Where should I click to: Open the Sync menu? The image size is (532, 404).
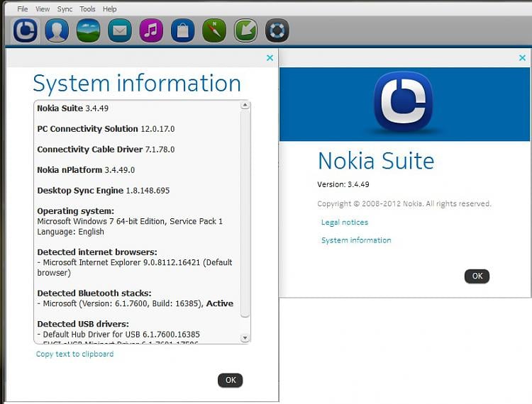coord(65,9)
